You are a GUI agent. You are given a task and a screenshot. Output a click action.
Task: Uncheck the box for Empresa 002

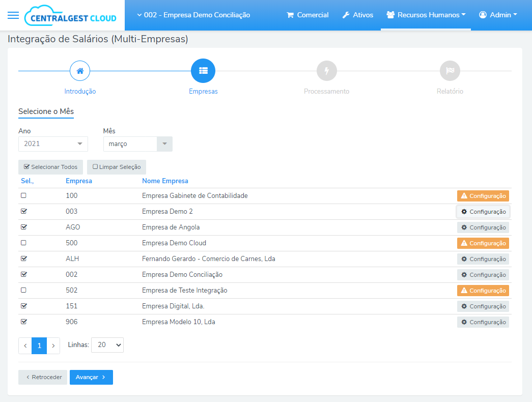23,274
